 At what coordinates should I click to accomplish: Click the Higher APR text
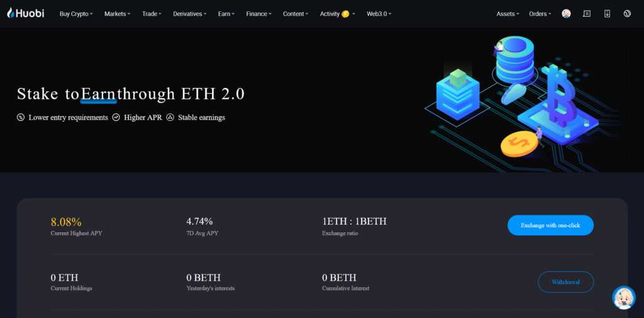143,118
